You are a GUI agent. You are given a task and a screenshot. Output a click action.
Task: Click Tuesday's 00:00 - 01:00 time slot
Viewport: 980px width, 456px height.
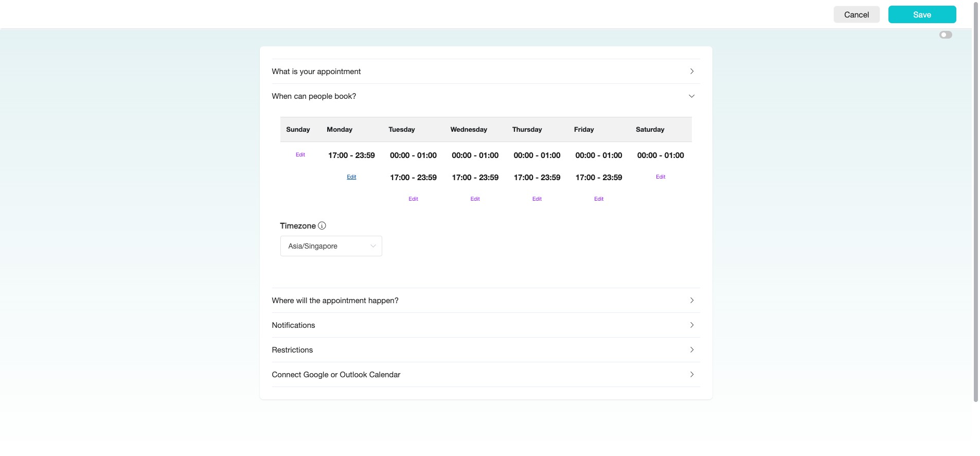413,155
